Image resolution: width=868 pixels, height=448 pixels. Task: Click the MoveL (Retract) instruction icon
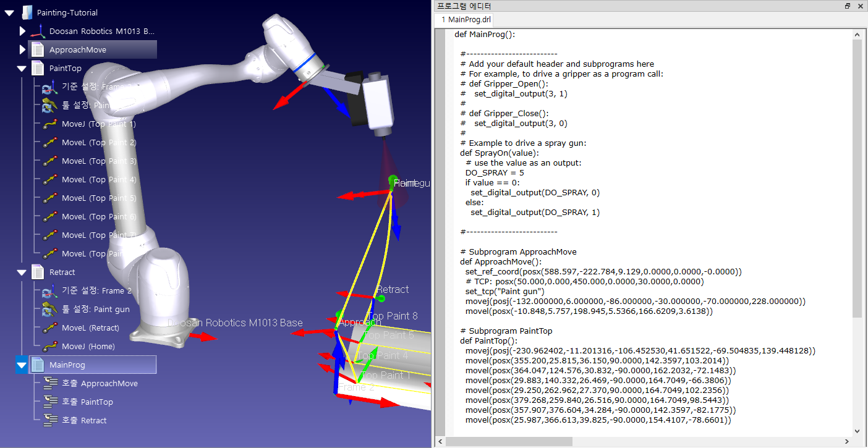point(50,328)
